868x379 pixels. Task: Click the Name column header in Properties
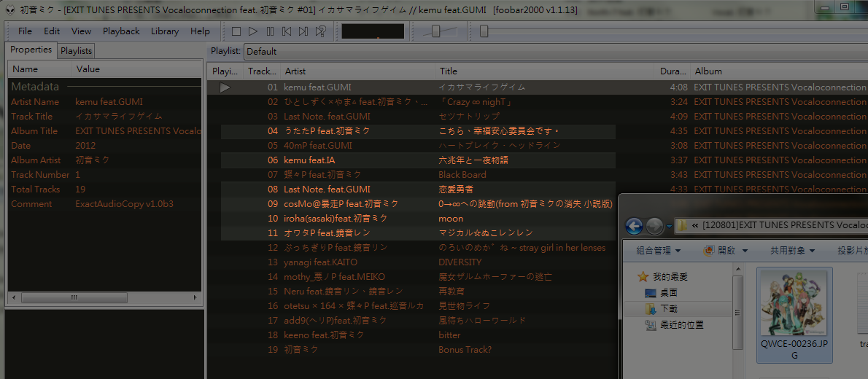coord(40,69)
